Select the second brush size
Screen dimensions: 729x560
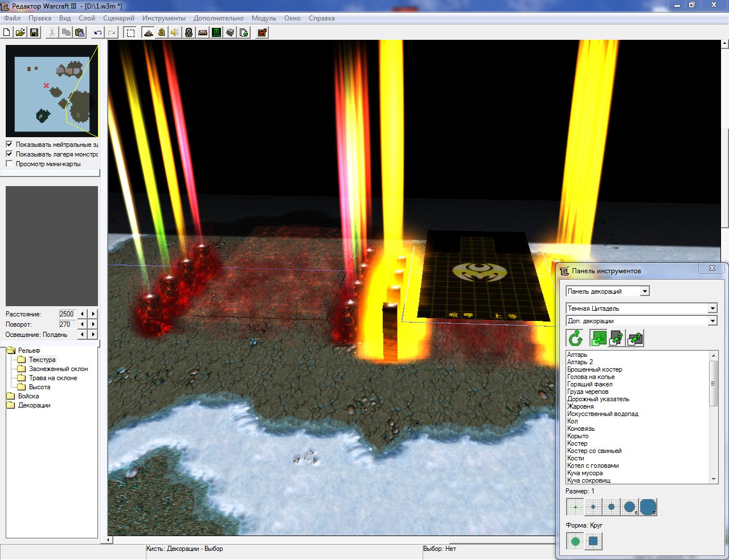[593, 507]
